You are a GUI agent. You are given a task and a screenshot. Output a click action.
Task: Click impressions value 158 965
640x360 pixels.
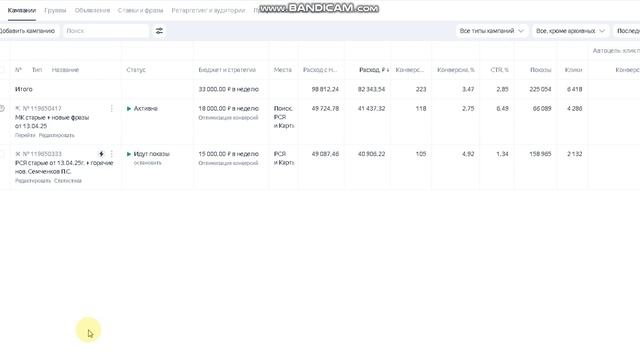point(540,154)
